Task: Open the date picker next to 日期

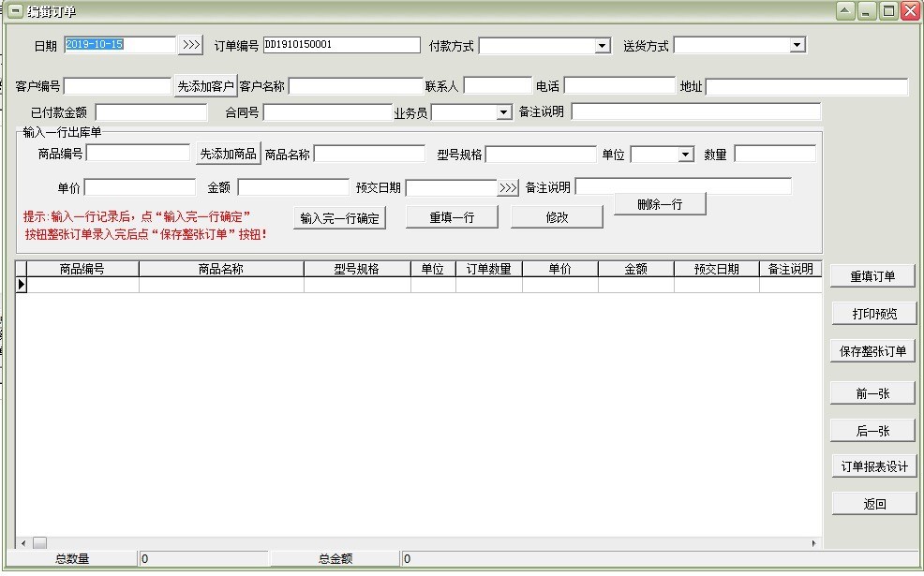Action: click(x=192, y=44)
